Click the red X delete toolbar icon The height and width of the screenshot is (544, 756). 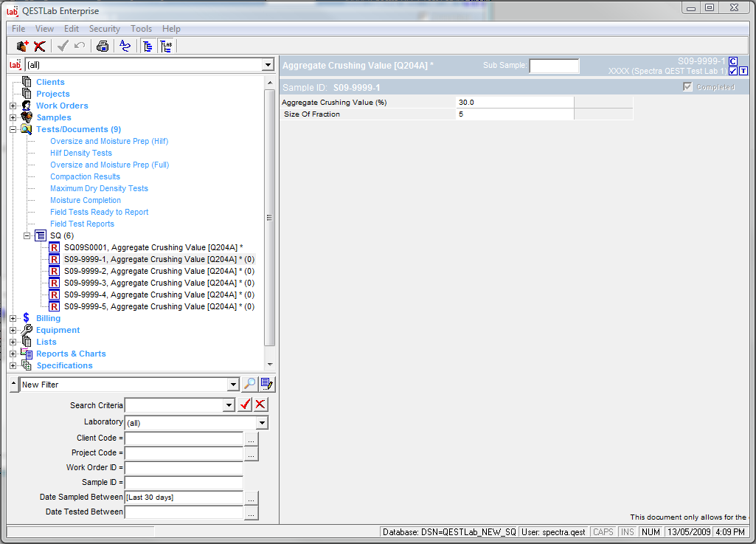tap(40, 47)
